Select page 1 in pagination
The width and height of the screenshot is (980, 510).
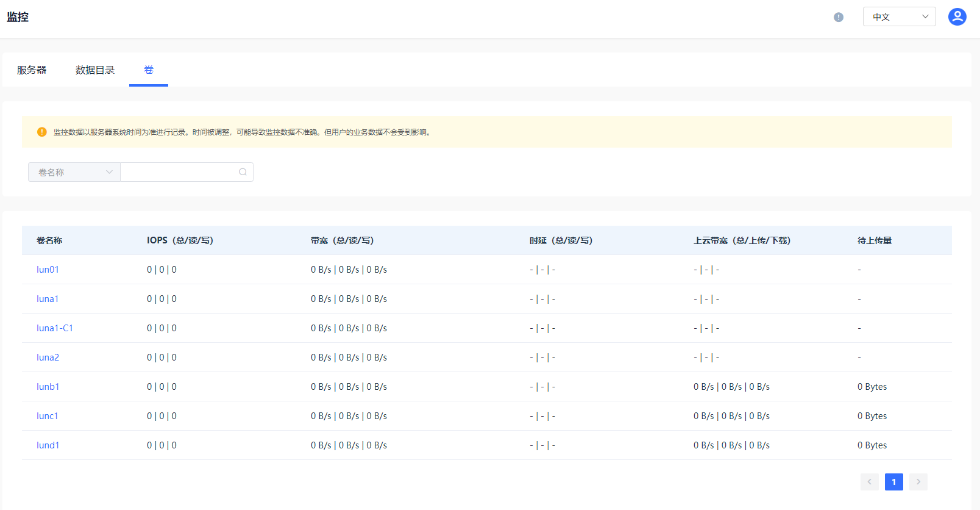(x=893, y=482)
